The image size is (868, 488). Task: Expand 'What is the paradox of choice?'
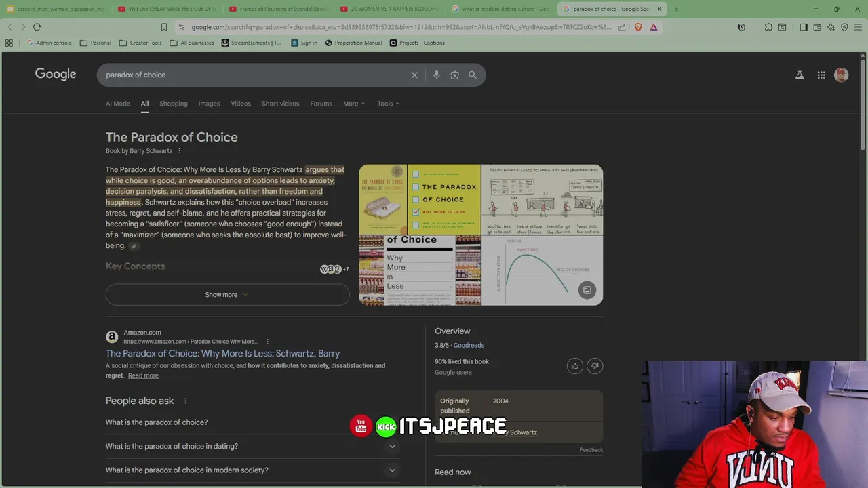pyautogui.click(x=252, y=422)
